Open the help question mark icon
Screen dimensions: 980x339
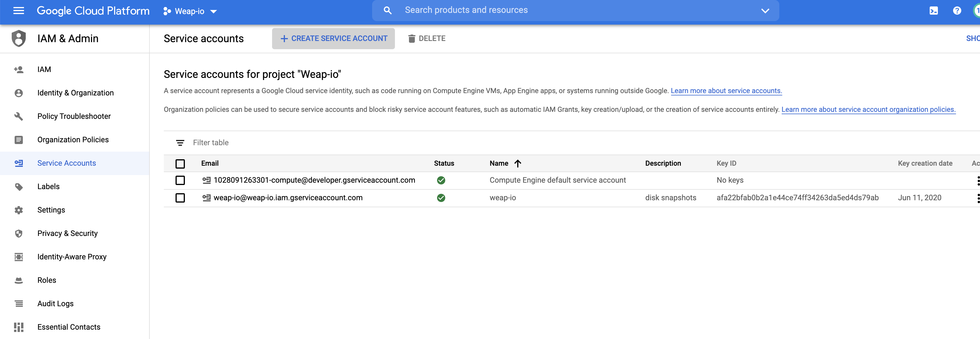click(957, 11)
